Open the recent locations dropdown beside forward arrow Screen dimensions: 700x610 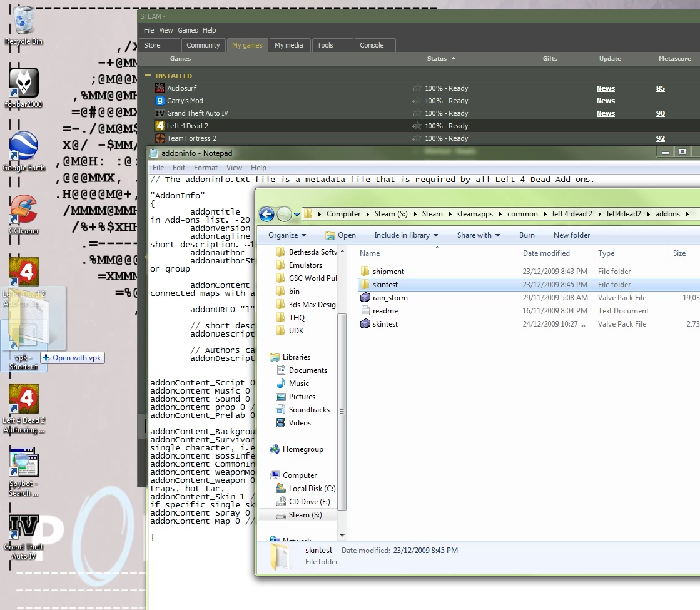click(297, 215)
